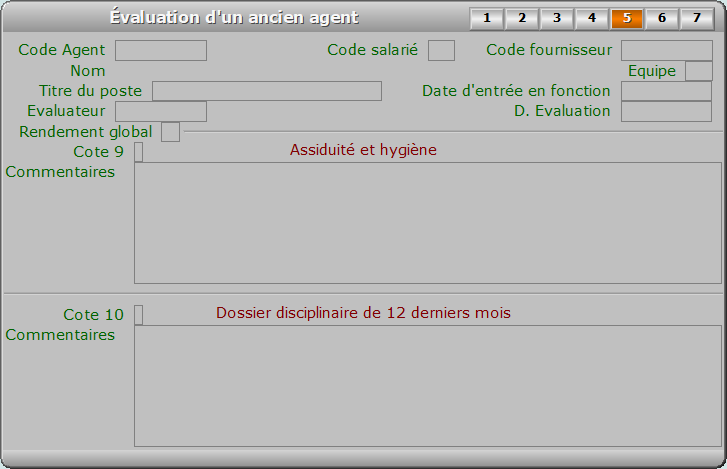Image resolution: width=727 pixels, height=469 pixels.
Task: Click the 'Titre du poste' label
Action: tap(90, 91)
